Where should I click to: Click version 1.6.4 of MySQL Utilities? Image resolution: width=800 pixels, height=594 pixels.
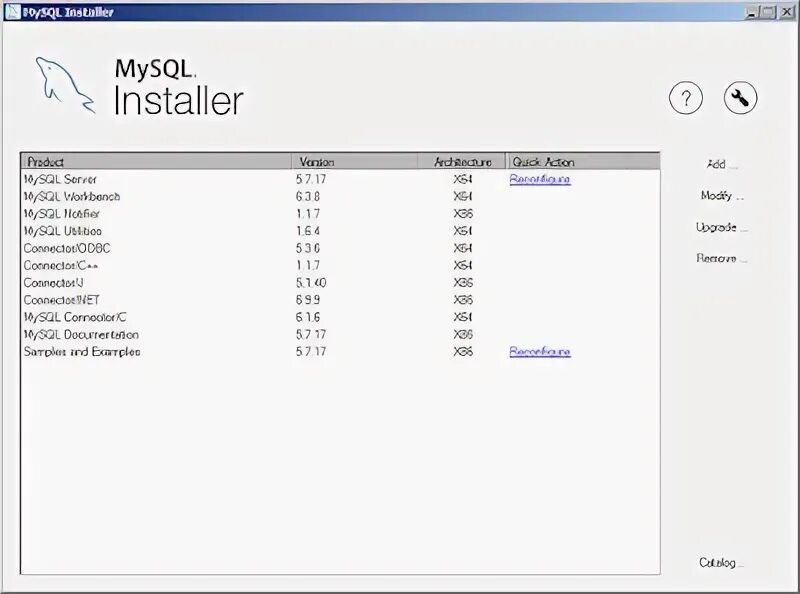pos(308,231)
